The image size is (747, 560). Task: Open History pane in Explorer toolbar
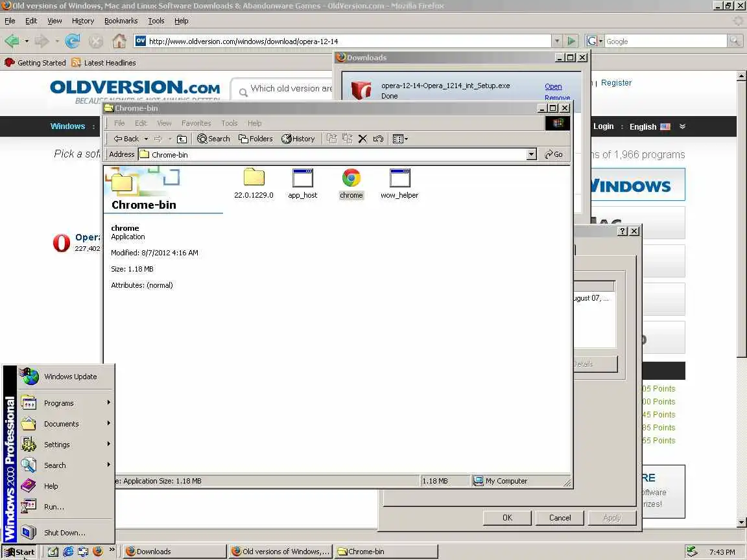(x=298, y=139)
